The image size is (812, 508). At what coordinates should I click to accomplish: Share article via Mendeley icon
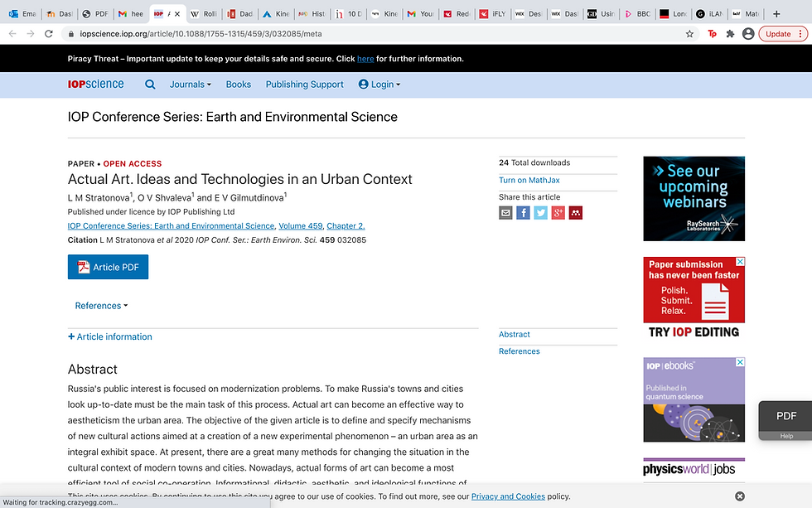(575, 213)
